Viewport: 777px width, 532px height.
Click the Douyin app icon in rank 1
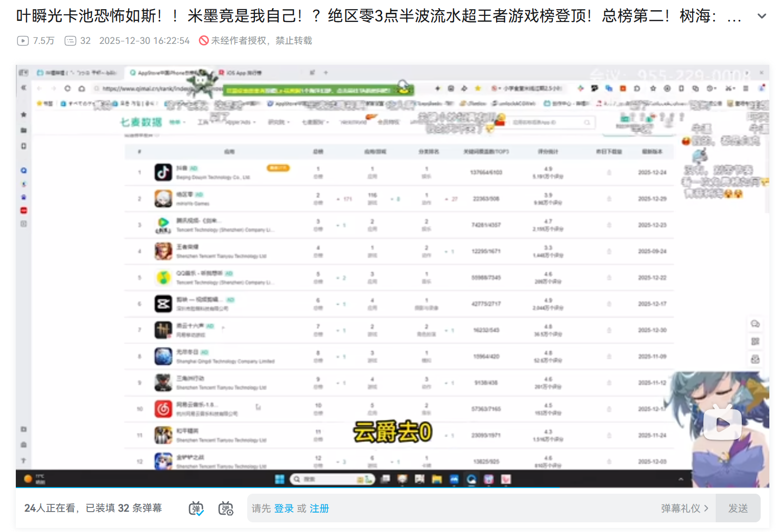(x=163, y=172)
